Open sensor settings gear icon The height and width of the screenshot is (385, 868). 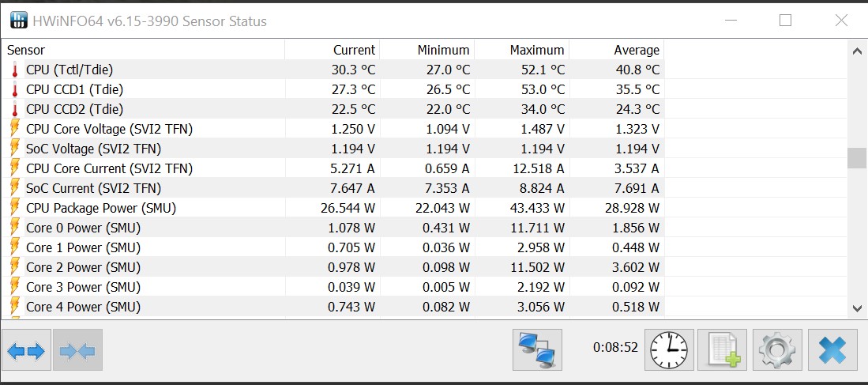pos(777,350)
